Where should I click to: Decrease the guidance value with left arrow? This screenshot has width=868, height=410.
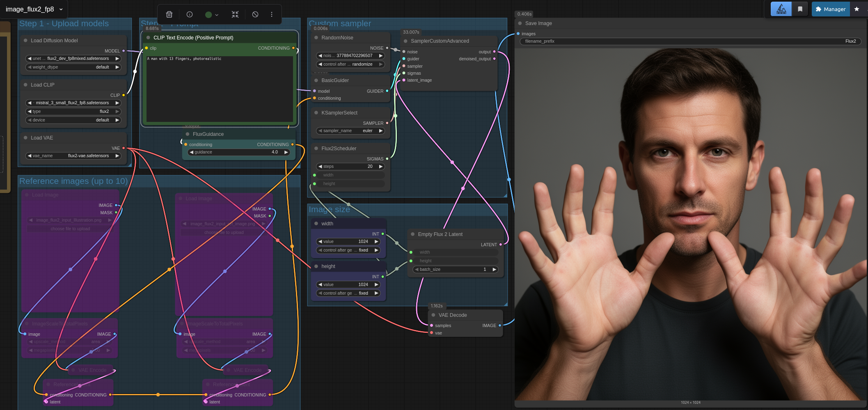point(191,152)
